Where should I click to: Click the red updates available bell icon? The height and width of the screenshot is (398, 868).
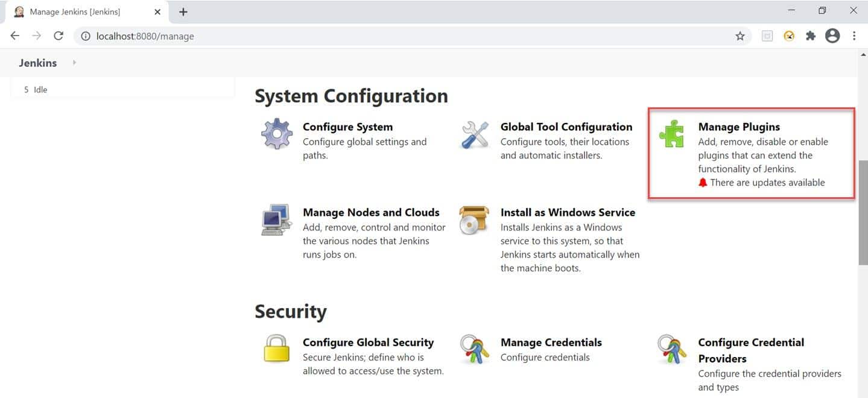click(x=703, y=182)
